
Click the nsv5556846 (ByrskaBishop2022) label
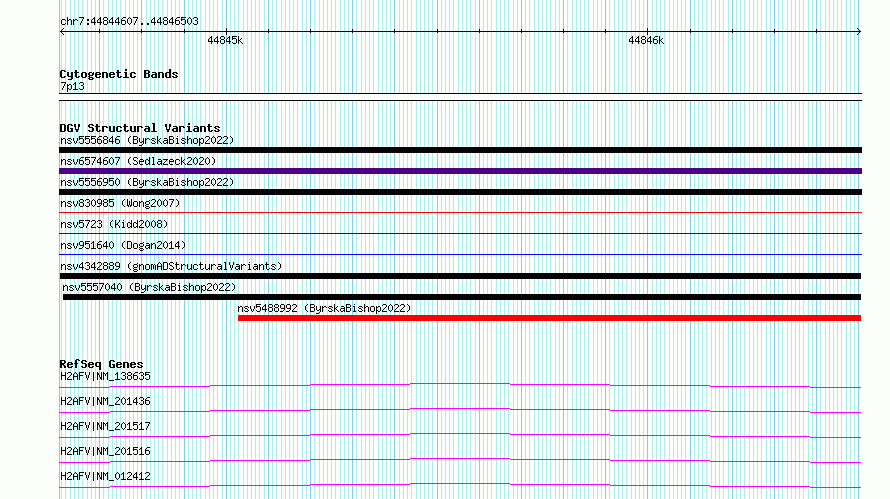click(x=147, y=140)
